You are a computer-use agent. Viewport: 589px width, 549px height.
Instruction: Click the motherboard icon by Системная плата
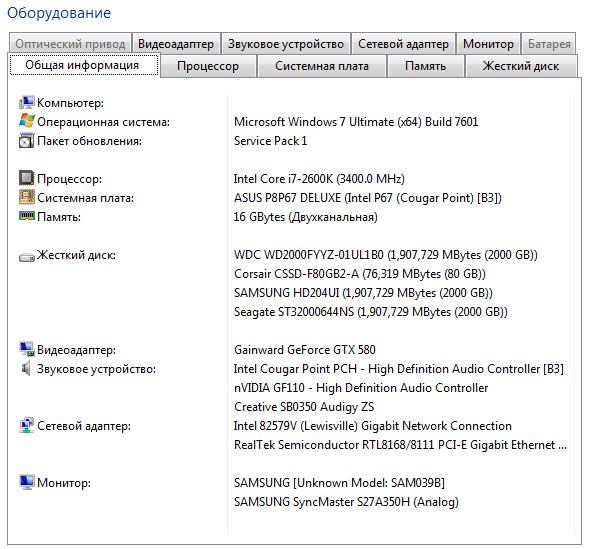pos(27,197)
